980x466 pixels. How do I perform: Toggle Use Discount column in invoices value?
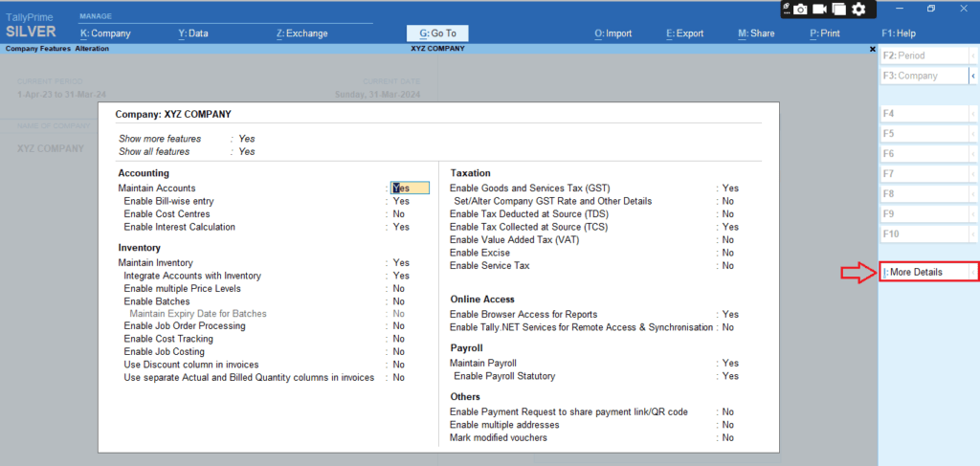point(399,365)
